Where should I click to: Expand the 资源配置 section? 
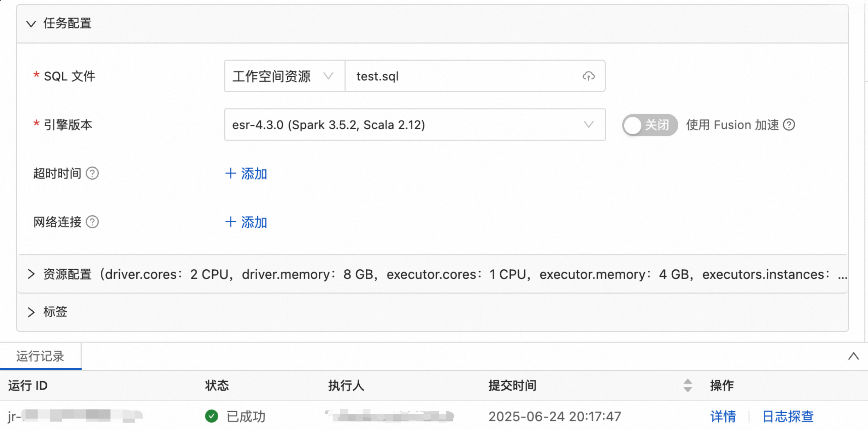pos(31,274)
